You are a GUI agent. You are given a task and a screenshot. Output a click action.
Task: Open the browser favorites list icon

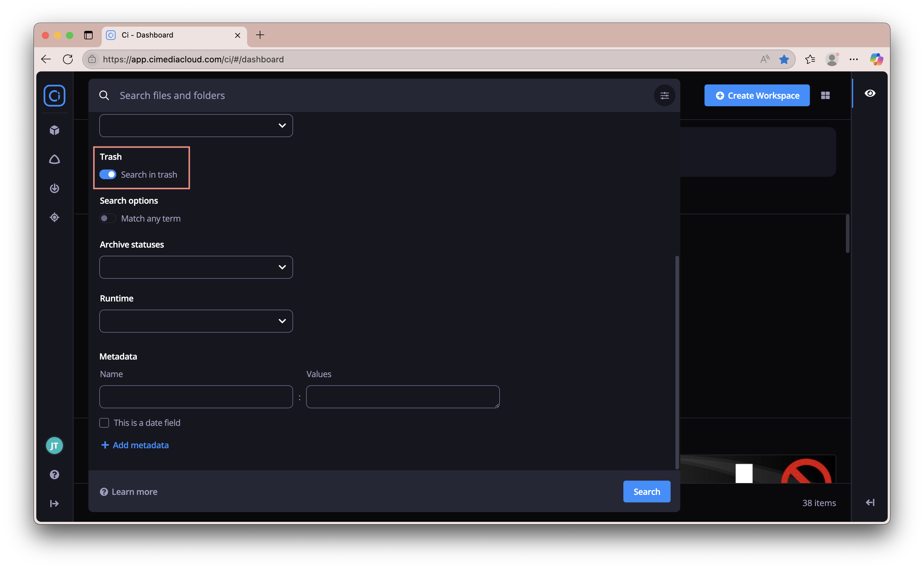[x=810, y=59]
